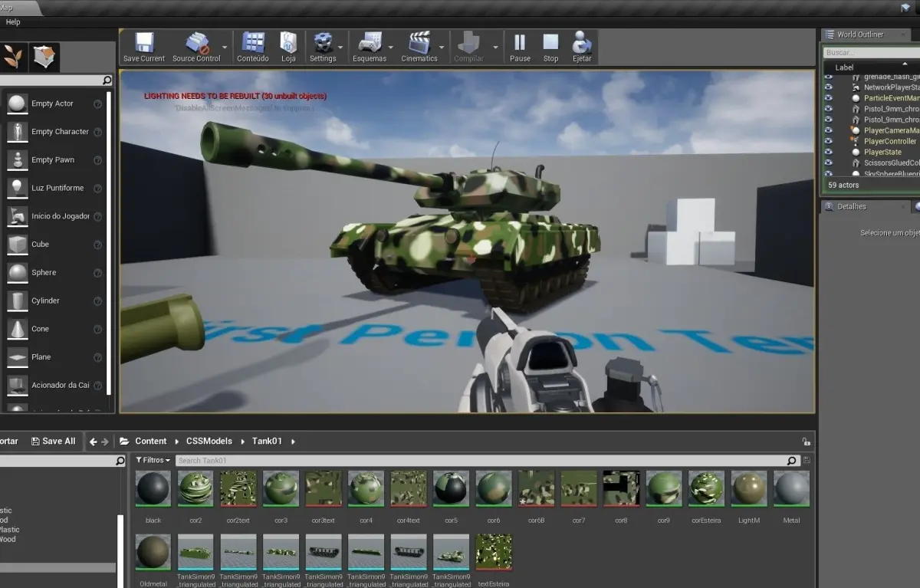This screenshot has width=920, height=588.
Task: Toggle visibility of NetworkPlayerStart actor
Action: (828, 87)
